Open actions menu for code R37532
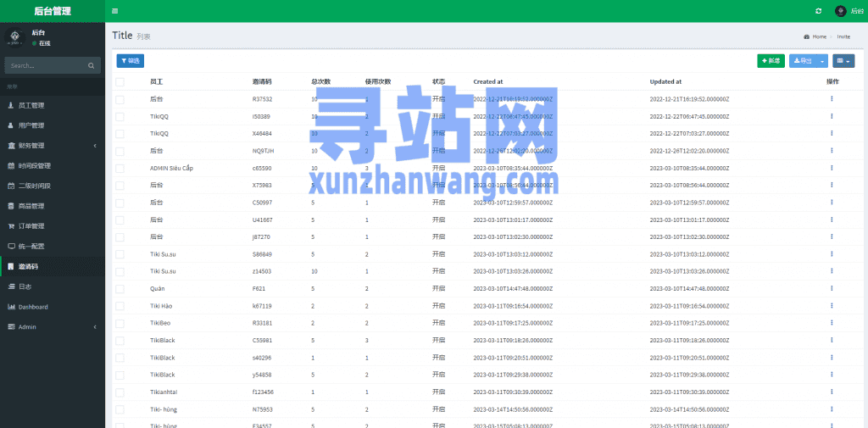Image resolution: width=868 pixels, height=428 pixels. pos(832,99)
